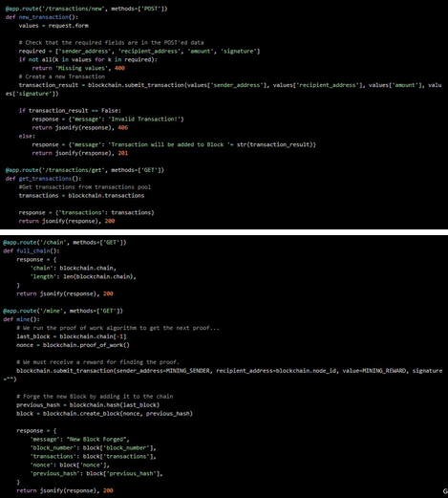Screen dimensions: 448x498
Task: Click the MINING_REWARD constant
Action: (x=384, y=371)
